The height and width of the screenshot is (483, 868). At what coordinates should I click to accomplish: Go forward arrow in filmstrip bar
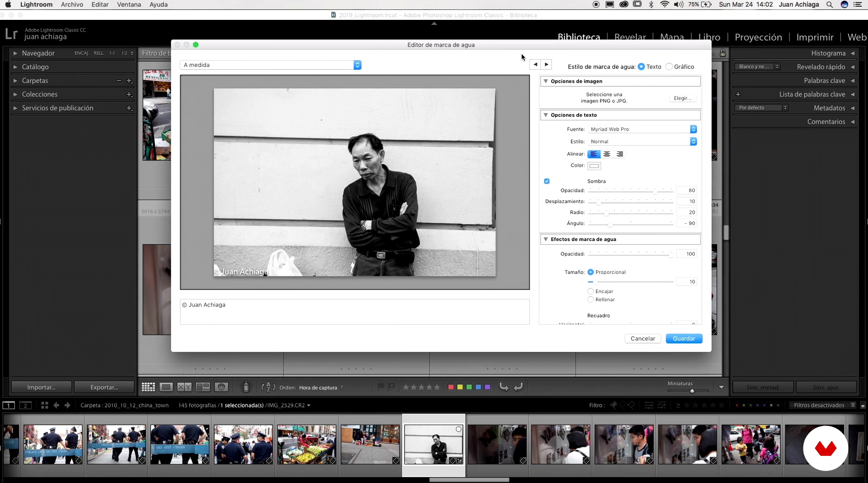(67, 405)
